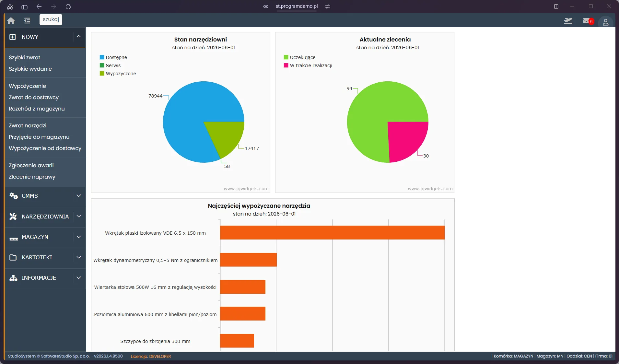
Task: Expand the CMMS section chevron
Action: tap(79, 196)
